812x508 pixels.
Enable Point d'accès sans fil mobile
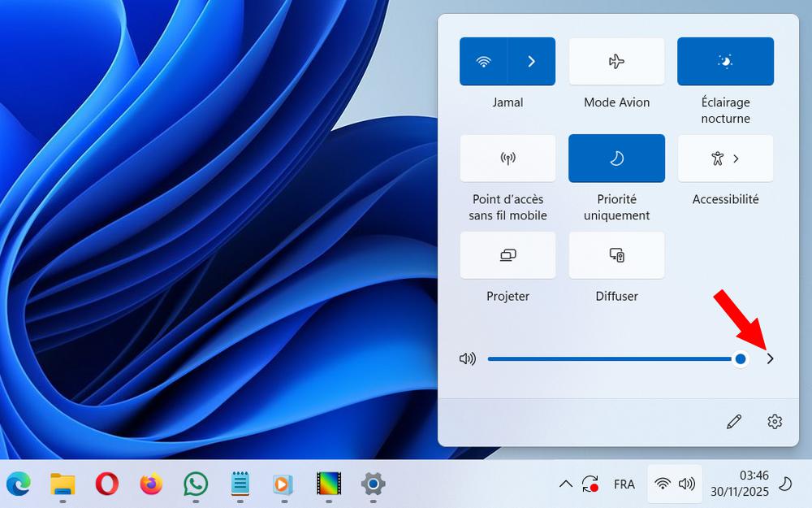(x=508, y=158)
